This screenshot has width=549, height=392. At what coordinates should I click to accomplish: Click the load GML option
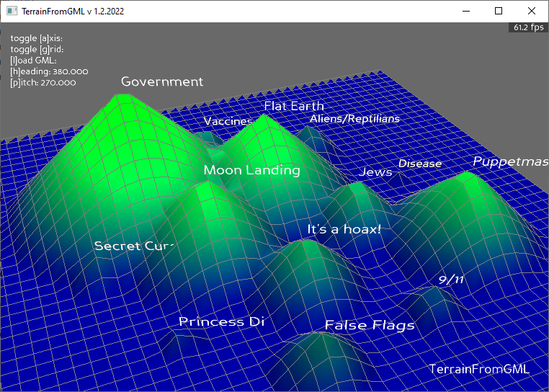pyautogui.click(x=33, y=61)
